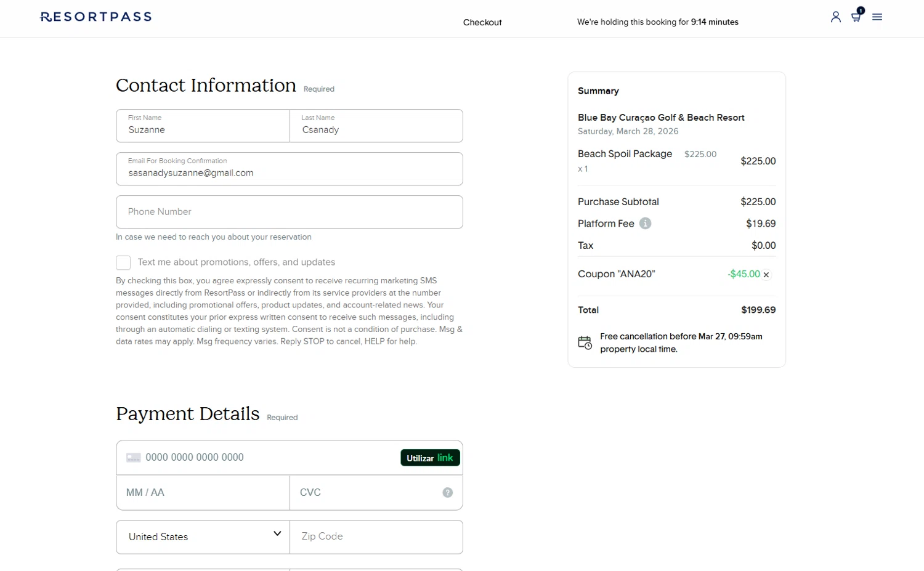Click the country dropdown chevron arrow
Screen dimensions: 924x571
[x=277, y=533]
